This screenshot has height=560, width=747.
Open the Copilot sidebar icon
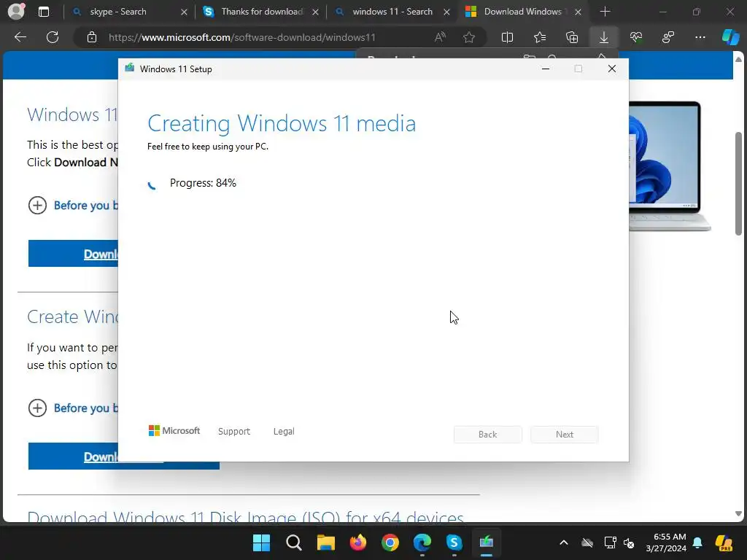731,37
